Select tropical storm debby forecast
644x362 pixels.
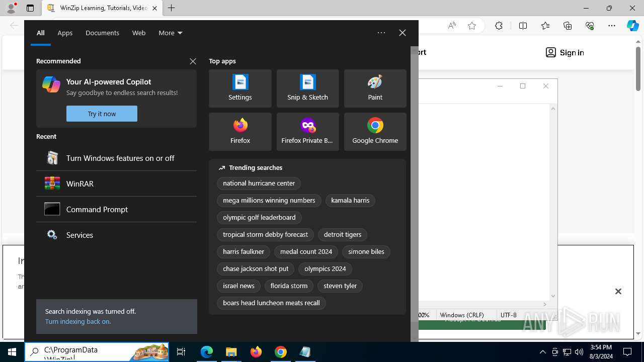pyautogui.click(x=265, y=235)
